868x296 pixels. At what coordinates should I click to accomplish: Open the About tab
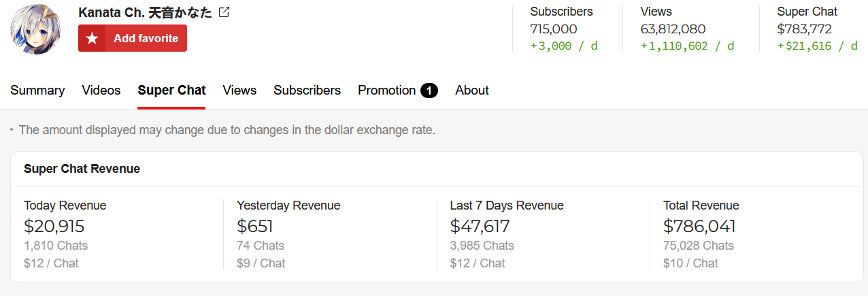coord(472,91)
